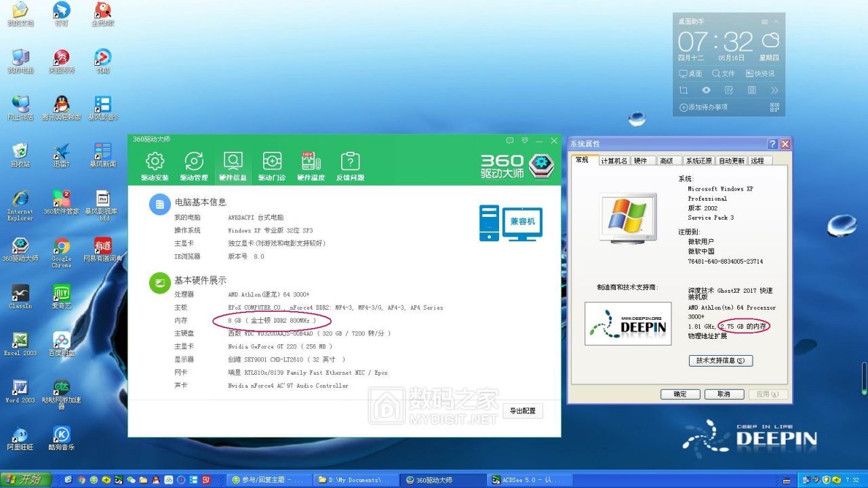Open 360驱动大师 title bar dropdown menu

pos(524,141)
